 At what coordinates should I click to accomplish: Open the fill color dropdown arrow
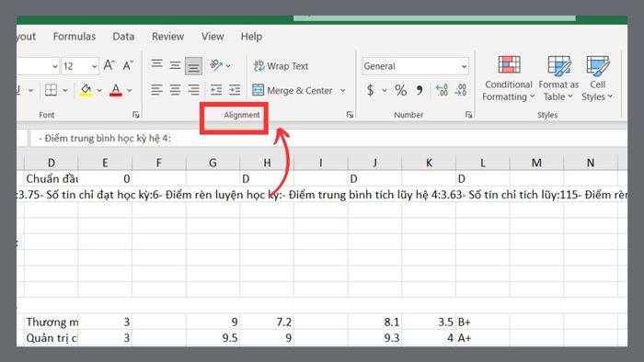click(99, 90)
